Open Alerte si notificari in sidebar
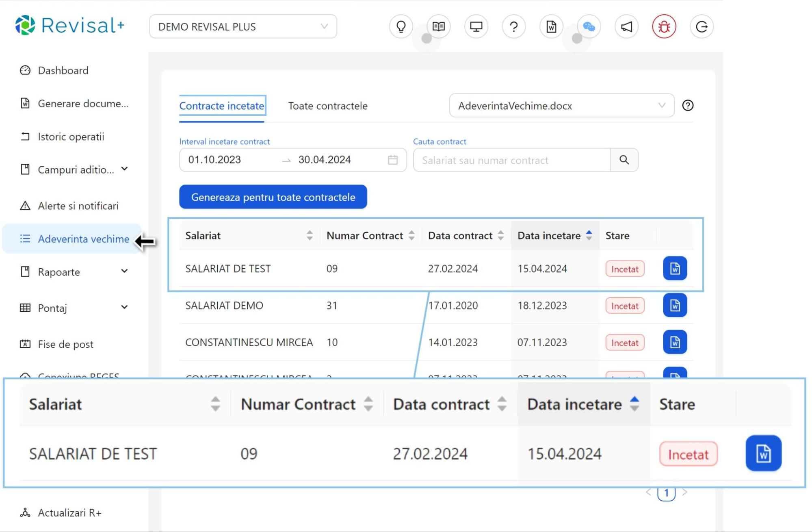Screen dimensions: 812x532 point(78,206)
